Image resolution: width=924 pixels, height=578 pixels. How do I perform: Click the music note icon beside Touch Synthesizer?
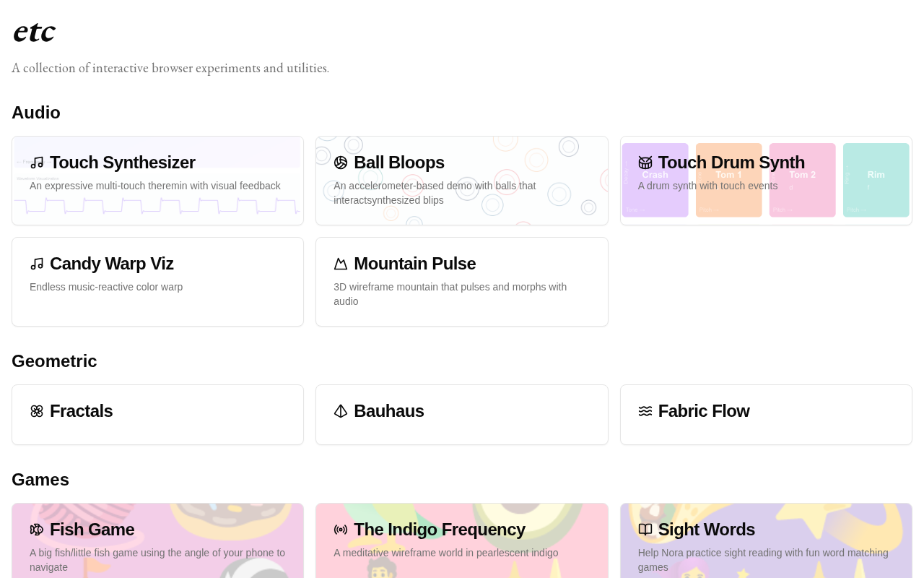37,163
